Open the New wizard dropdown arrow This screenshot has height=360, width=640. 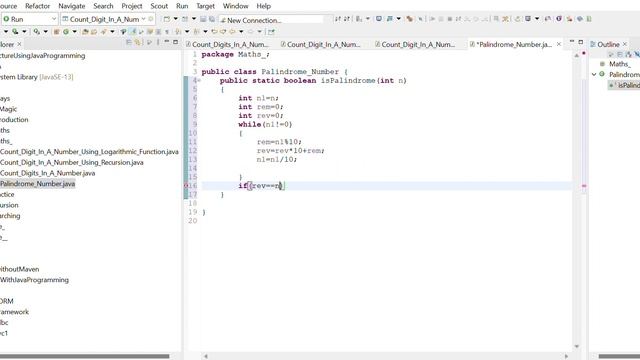[176, 19]
